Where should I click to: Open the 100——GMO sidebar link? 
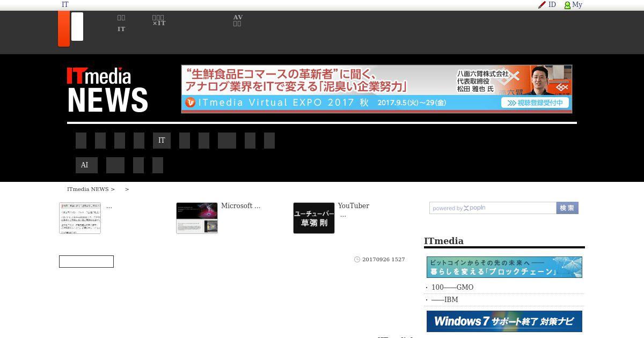[452, 288]
